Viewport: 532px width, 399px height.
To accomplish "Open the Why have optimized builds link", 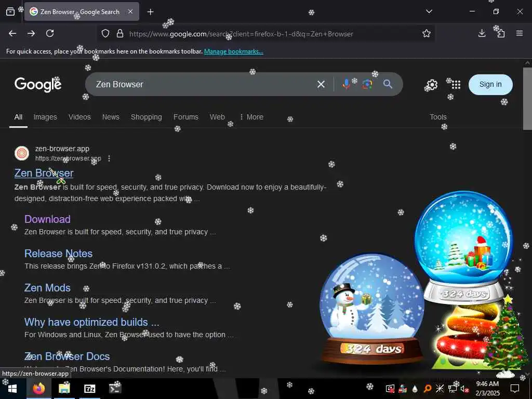I will [x=91, y=322].
